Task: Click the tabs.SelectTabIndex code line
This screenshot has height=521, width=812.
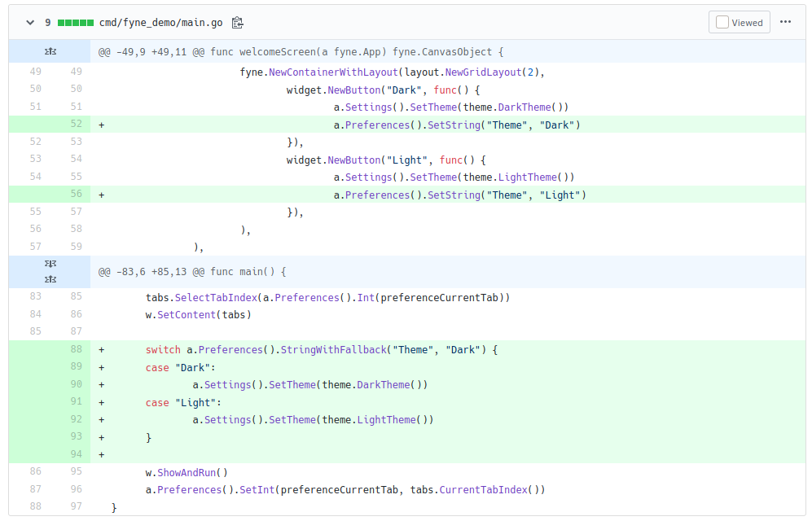Action: 327,297
